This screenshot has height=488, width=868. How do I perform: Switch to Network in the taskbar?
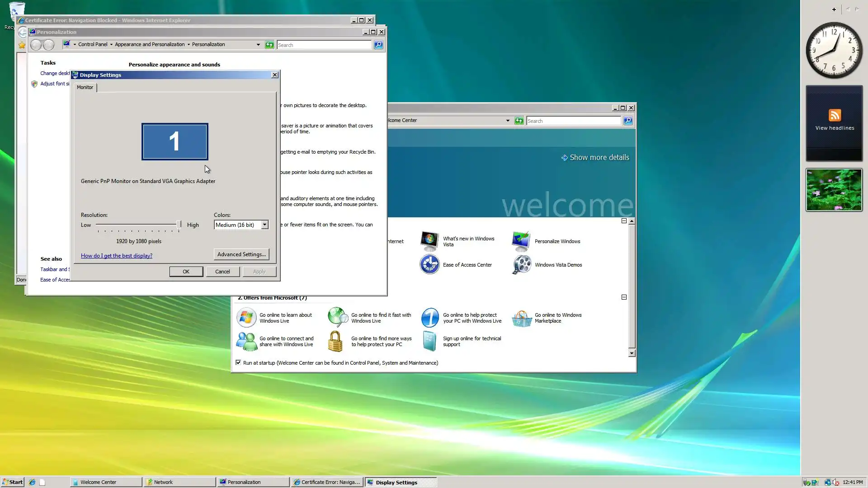[179, 482]
